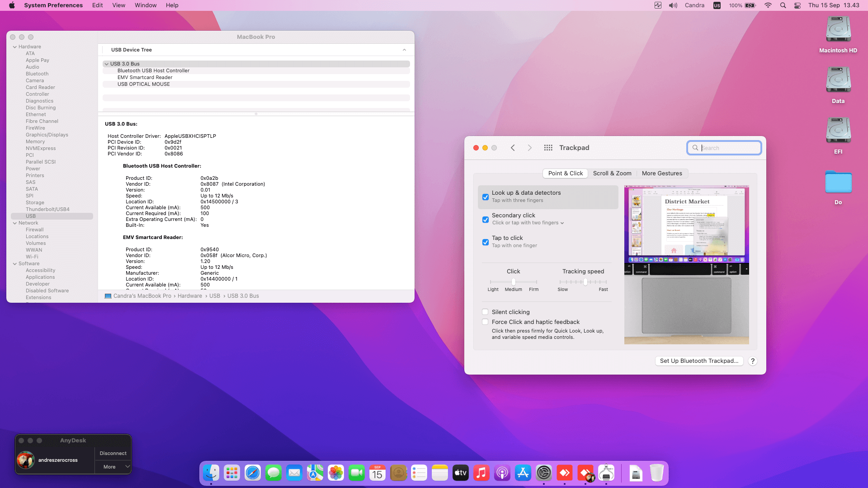Click Disconnect in the AnyDesk panel
This screenshot has width=868, height=488.
(x=113, y=453)
